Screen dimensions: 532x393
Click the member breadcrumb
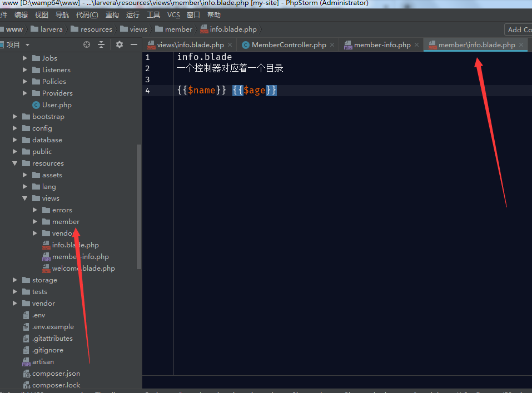point(173,29)
